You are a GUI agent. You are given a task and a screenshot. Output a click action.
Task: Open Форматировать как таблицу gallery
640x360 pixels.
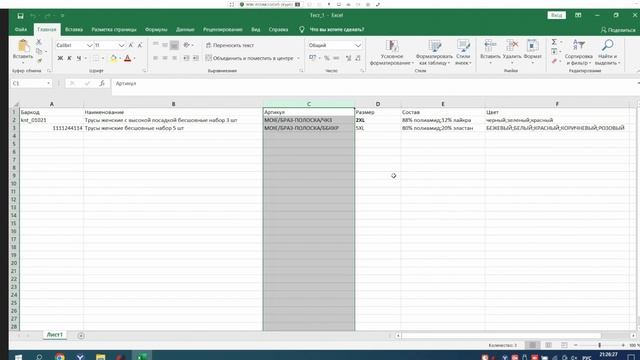(x=434, y=52)
